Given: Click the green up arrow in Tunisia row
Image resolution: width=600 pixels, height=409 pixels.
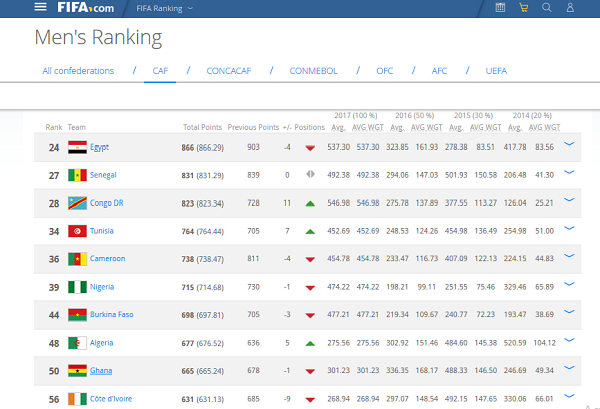Looking at the screenshot, I should [x=310, y=231].
